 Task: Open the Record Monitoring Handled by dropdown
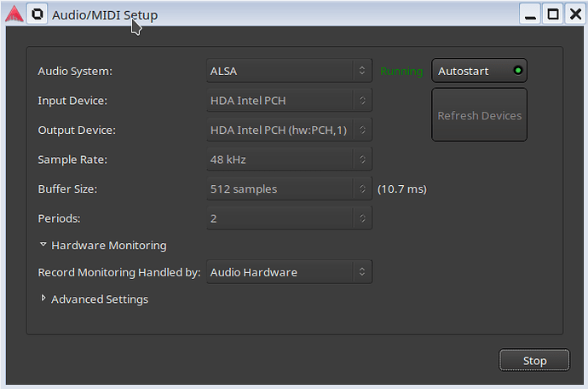(289, 272)
